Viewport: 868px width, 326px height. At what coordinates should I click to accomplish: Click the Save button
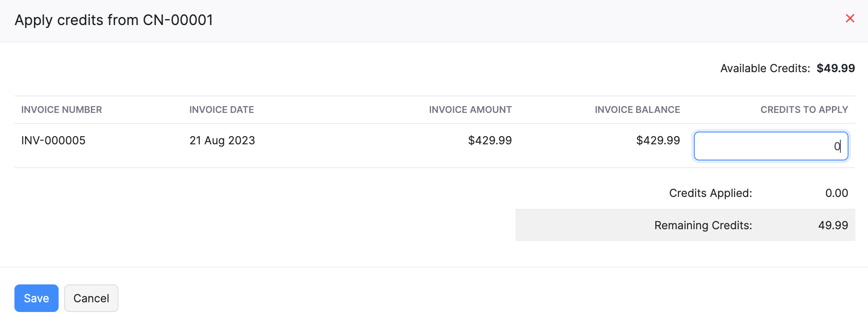click(36, 298)
